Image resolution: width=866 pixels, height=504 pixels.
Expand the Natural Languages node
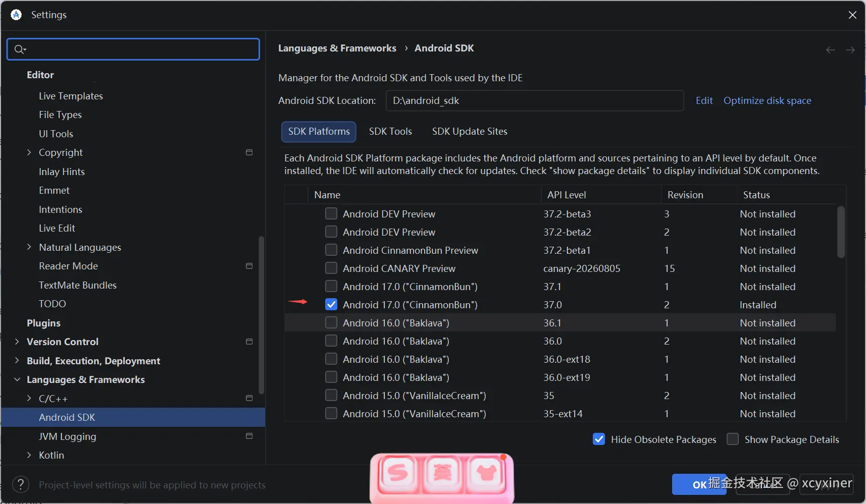click(29, 247)
